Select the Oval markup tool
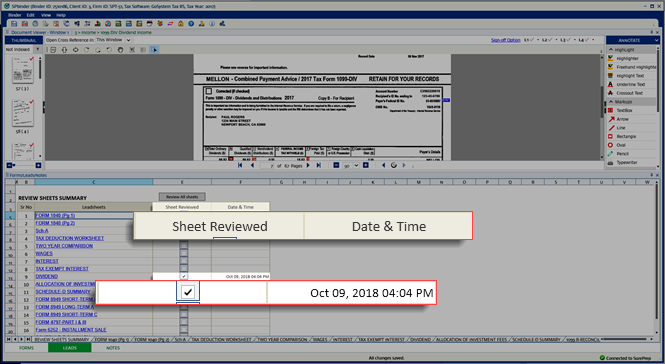Viewport: 665px width, 364px height. coord(621,145)
